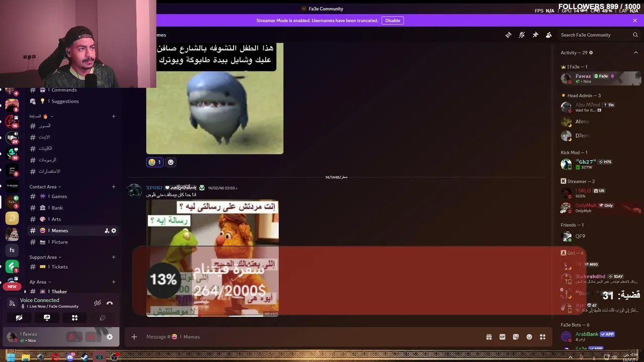Viewport: 644px width, 362px height.
Task: Open apps launcher in message bar
Action: 542,337
